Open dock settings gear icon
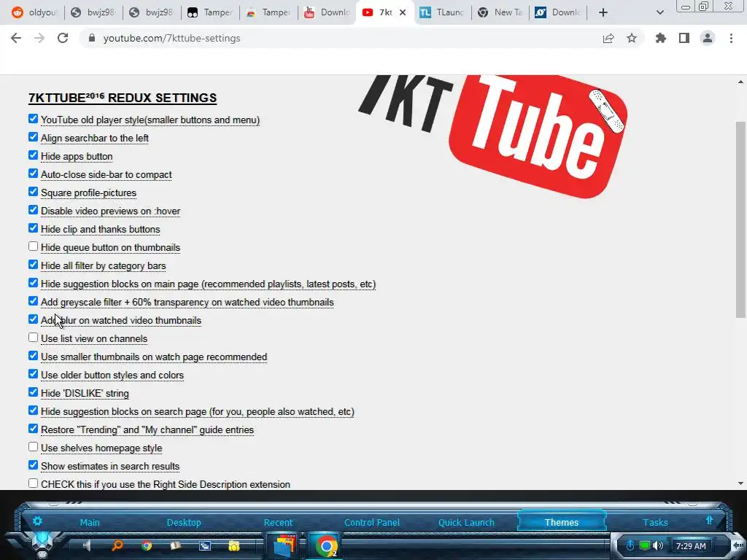 [x=37, y=521]
